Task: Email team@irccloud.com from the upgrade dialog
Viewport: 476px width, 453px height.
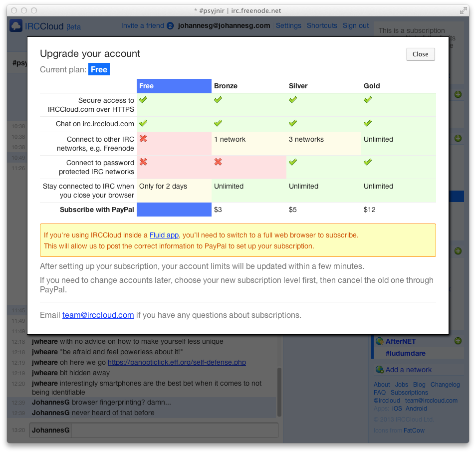Action: click(x=98, y=315)
